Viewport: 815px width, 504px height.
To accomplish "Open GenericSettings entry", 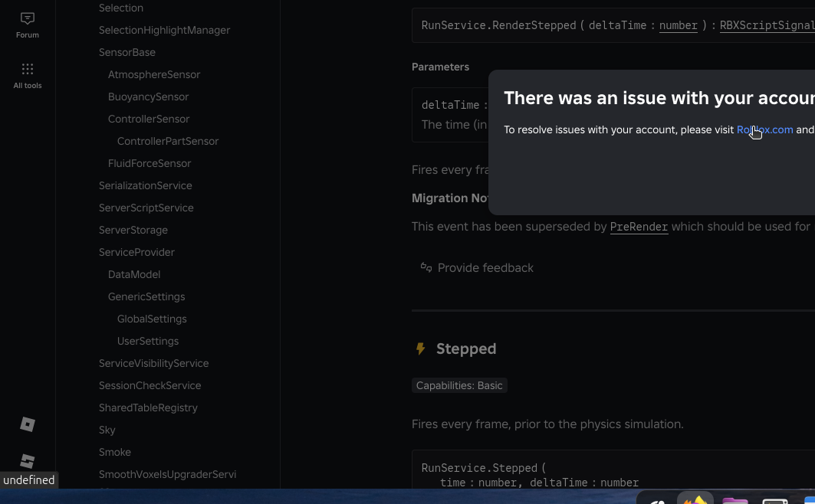I will pyautogui.click(x=146, y=297).
